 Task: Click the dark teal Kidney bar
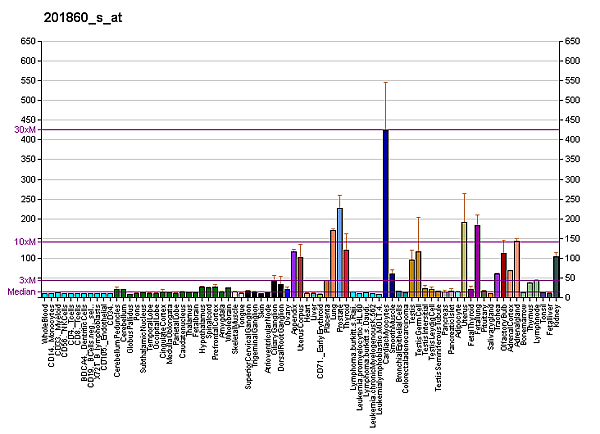[x=556, y=277]
